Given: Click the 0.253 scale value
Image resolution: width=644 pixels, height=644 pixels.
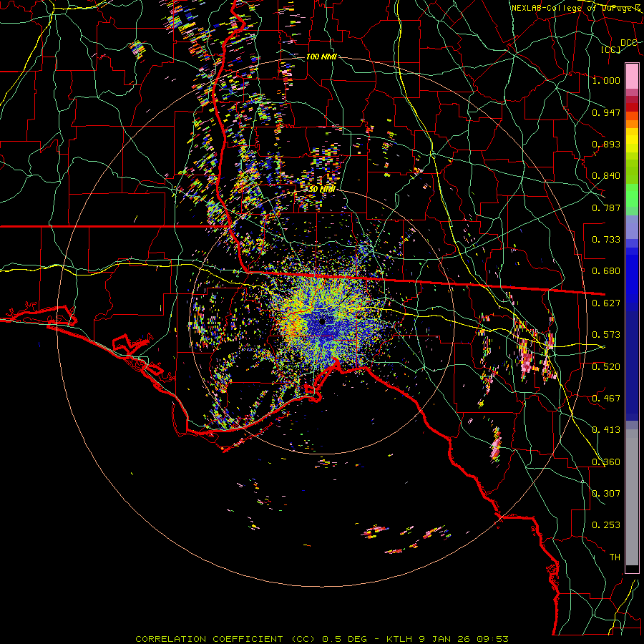Looking at the screenshot, I should (x=606, y=525).
